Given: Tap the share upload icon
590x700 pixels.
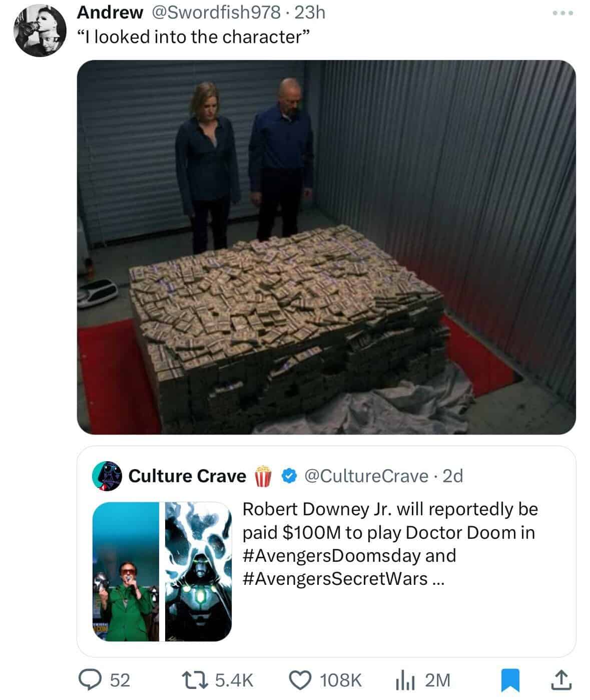Looking at the screenshot, I should coord(561,679).
